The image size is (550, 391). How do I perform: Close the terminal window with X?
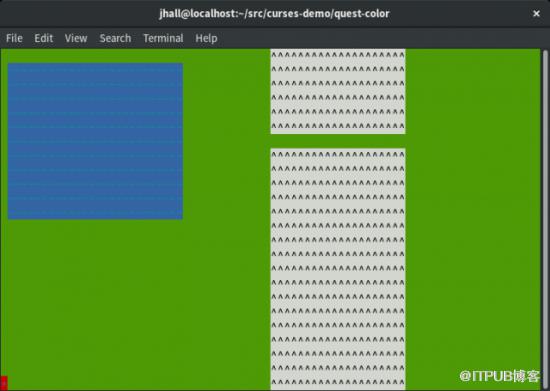pos(536,14)
